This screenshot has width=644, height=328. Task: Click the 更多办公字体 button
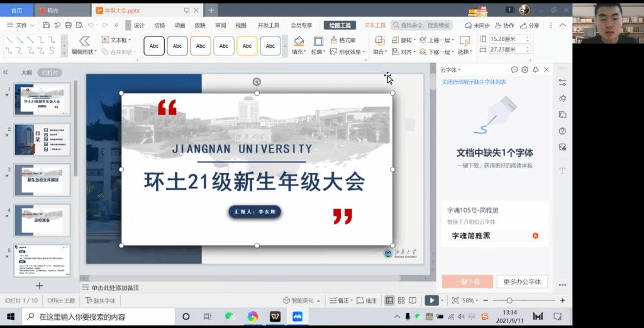pyautogui.click(x=522, y=281)
